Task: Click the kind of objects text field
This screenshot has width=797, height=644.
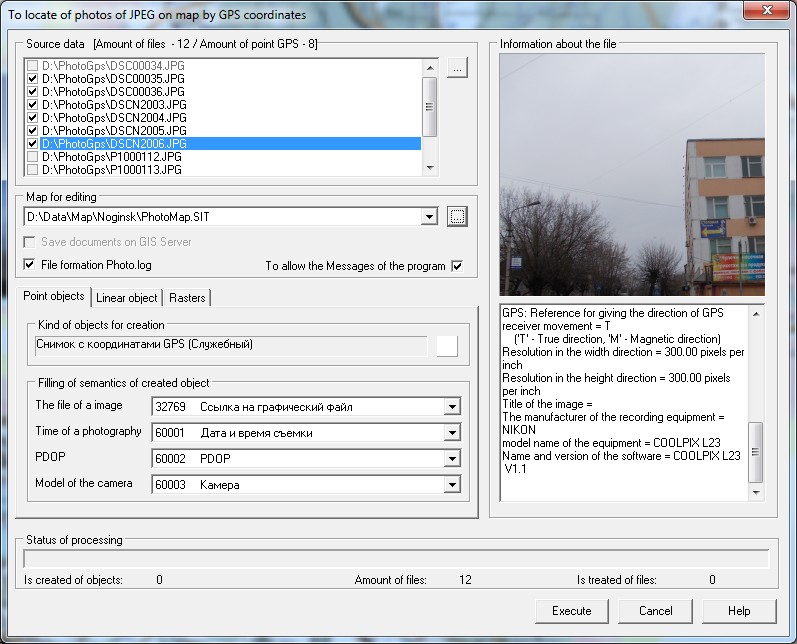Action: tap(231, 345)
